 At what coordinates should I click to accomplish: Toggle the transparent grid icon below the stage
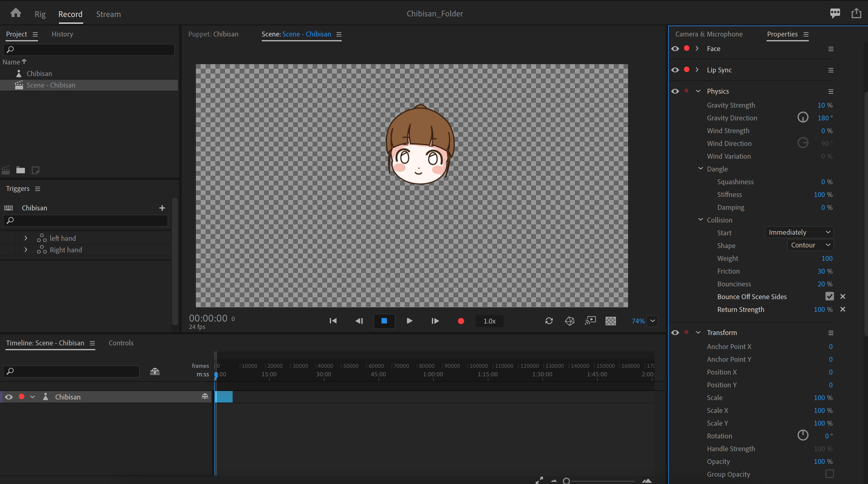(610, 321)
